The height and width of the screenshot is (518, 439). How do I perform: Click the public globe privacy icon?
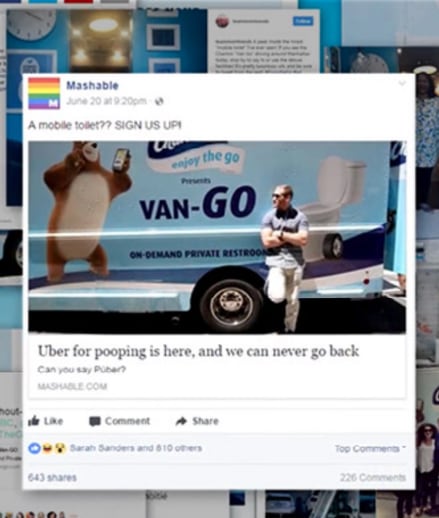(x=159, y=101)
